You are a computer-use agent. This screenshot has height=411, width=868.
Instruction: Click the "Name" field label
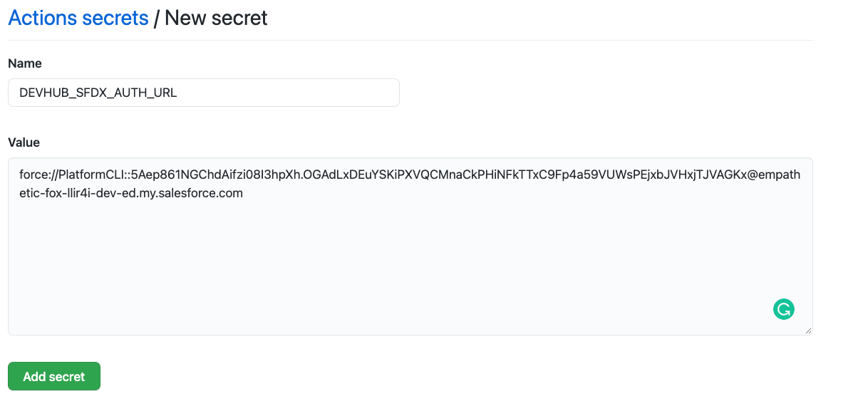click(25, 63)
